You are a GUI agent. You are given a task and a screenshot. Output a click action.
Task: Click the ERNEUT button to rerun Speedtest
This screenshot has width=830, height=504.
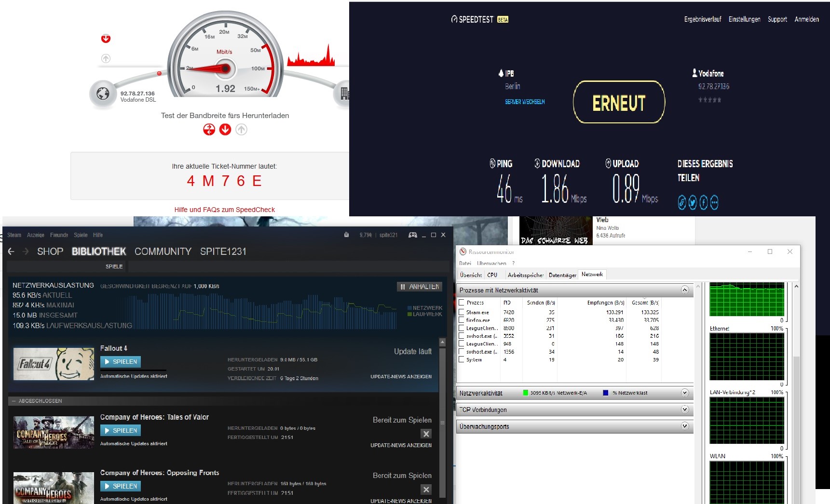pyautogui.click(x=619, y=102)
